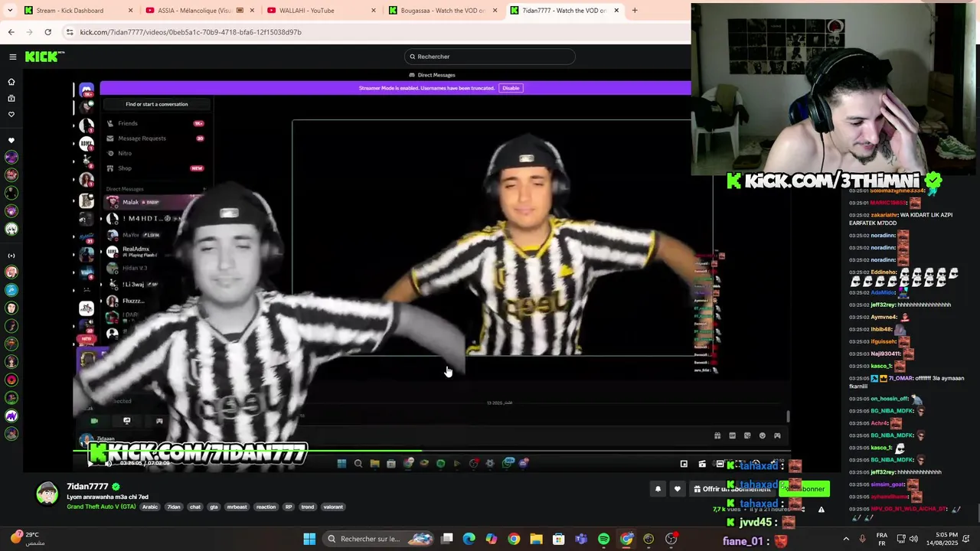Click the taskbar Rechercher search box
The image size is (980, 551).
tap(378, 539)
